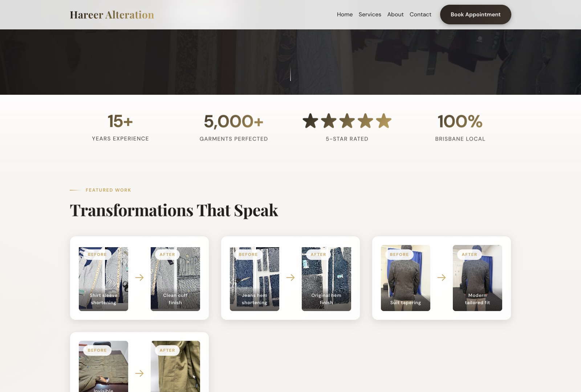This screenshot has height=392, width=581.
Task: Click the BEFORE badge on the jeans hem photo
Action: coord(248,254)
